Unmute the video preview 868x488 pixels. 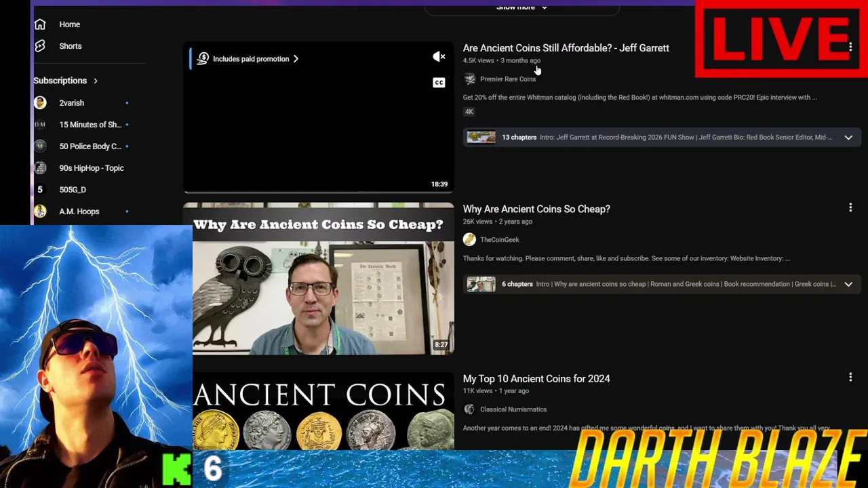pos(439,57)
